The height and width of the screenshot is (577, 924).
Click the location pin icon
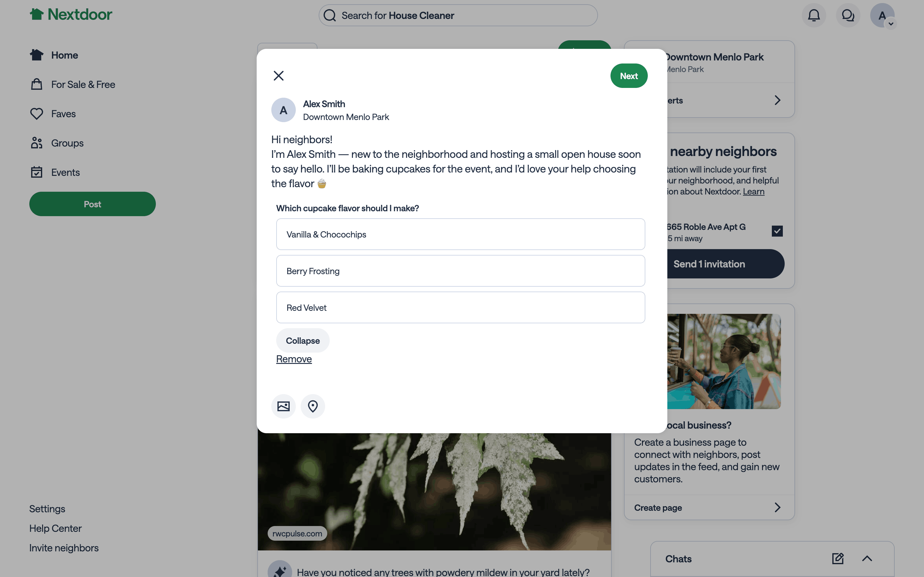point(313,406)
